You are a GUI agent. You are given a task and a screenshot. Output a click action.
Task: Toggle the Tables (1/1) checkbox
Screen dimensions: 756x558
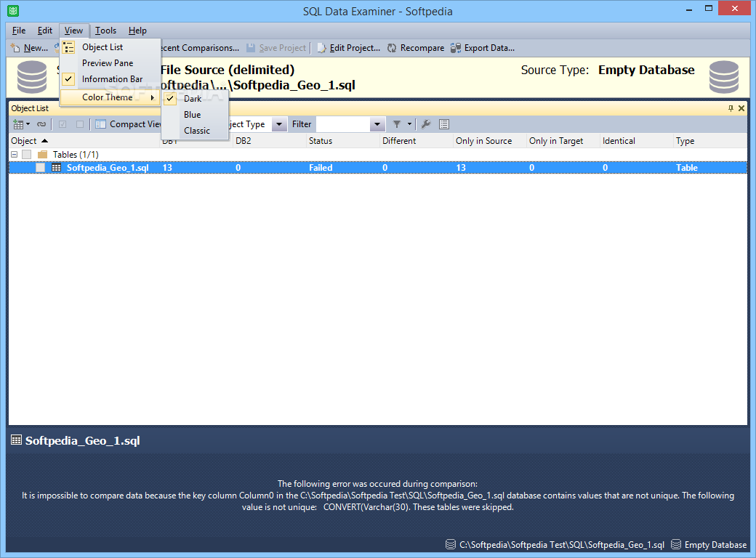(26, 155)
